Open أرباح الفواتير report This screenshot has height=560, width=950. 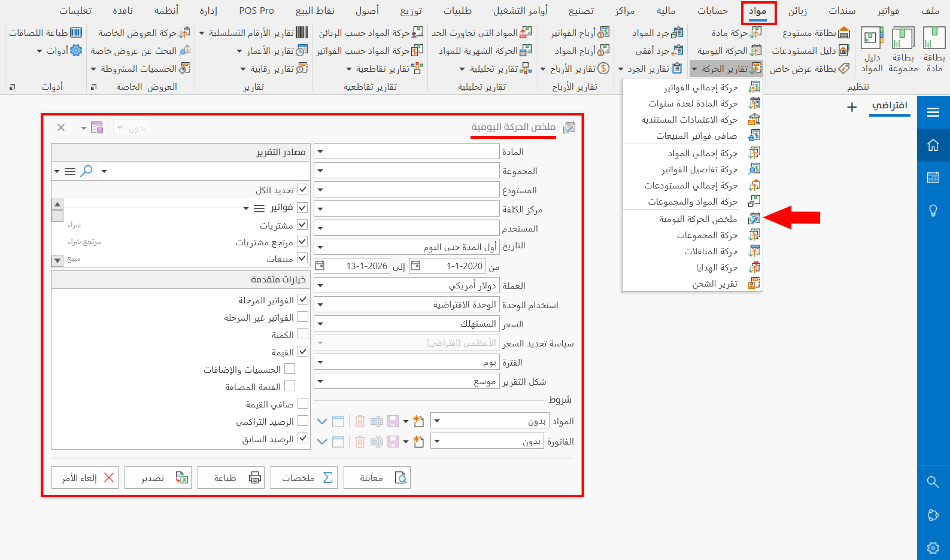[x=580, y=33]
